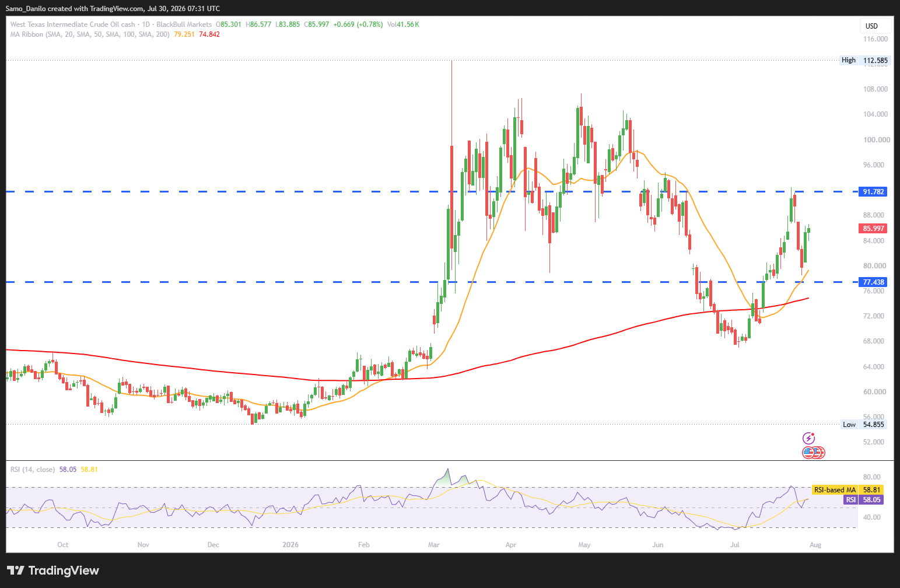Click the 108.000 price axis tick

click(x=876, y=89)
